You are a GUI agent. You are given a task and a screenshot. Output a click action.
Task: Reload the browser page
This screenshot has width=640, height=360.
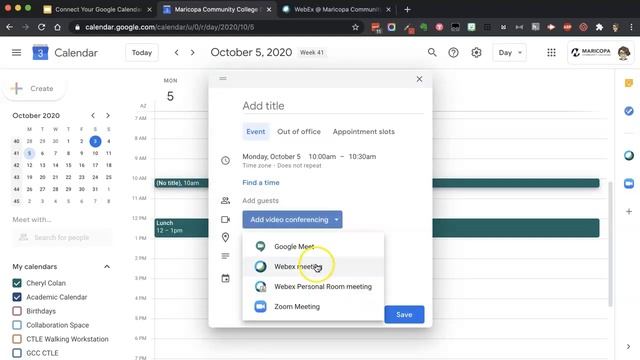click(41, 27)
